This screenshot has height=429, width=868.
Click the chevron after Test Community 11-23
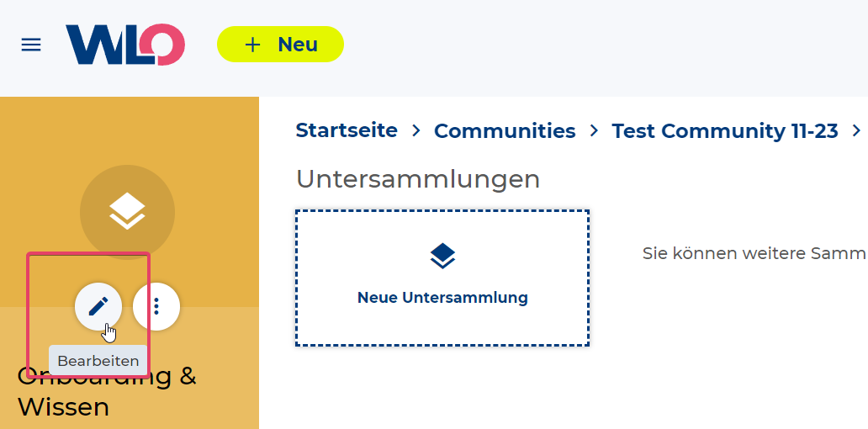pyautogui.click(x=857, y=131)
